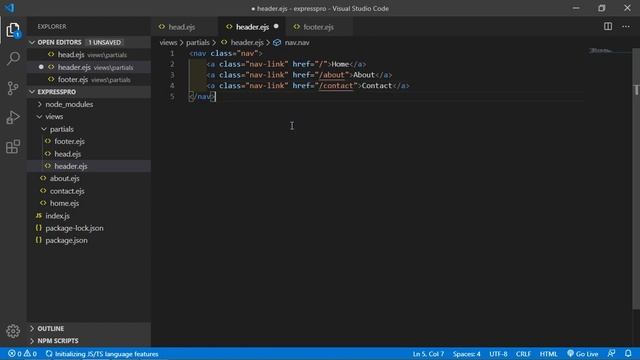
Task: Open the Explorer view in activity bar
Action: [13, 30]
